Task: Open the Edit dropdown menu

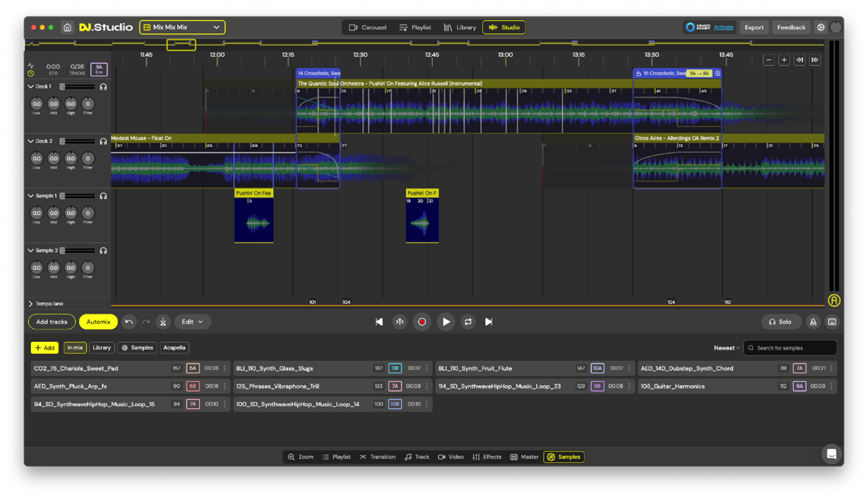Action: 192,322
